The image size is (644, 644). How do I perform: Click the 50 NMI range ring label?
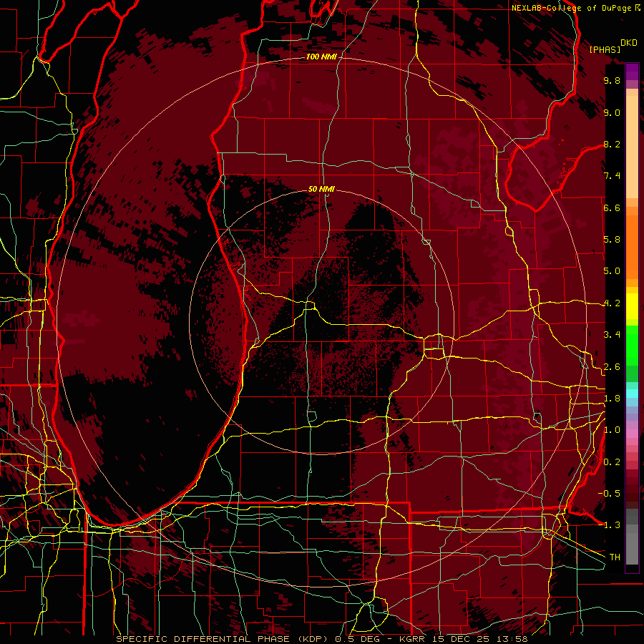[321, 189]
